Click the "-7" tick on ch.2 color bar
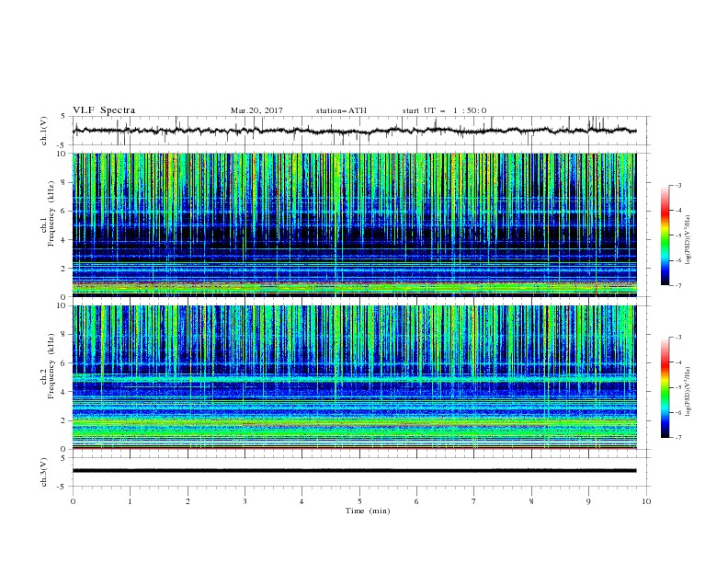The image size is (728, 563). 677,437
